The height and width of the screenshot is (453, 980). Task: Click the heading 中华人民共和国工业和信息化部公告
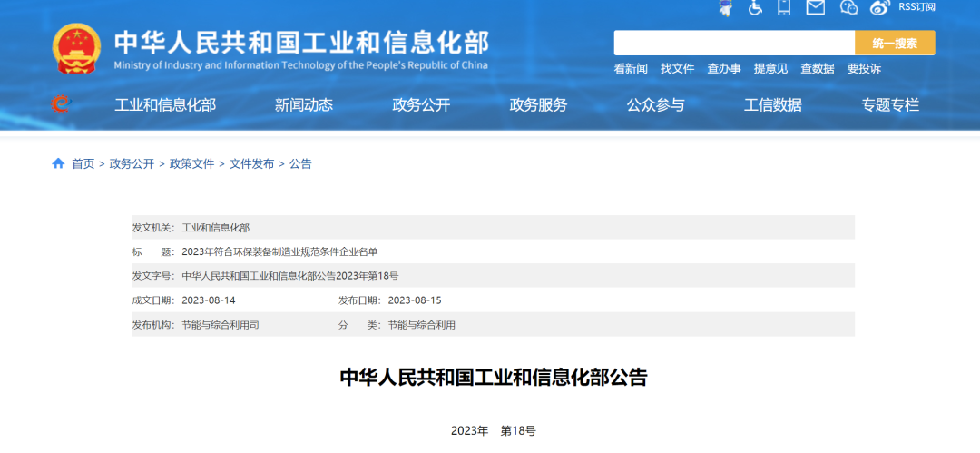pos(494,378)
